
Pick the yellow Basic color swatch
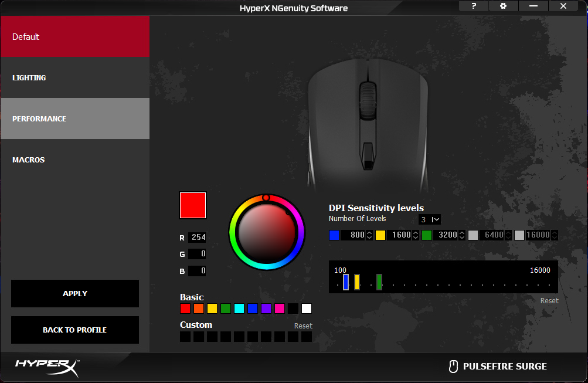pyautogui.click(x=212, y=309)
